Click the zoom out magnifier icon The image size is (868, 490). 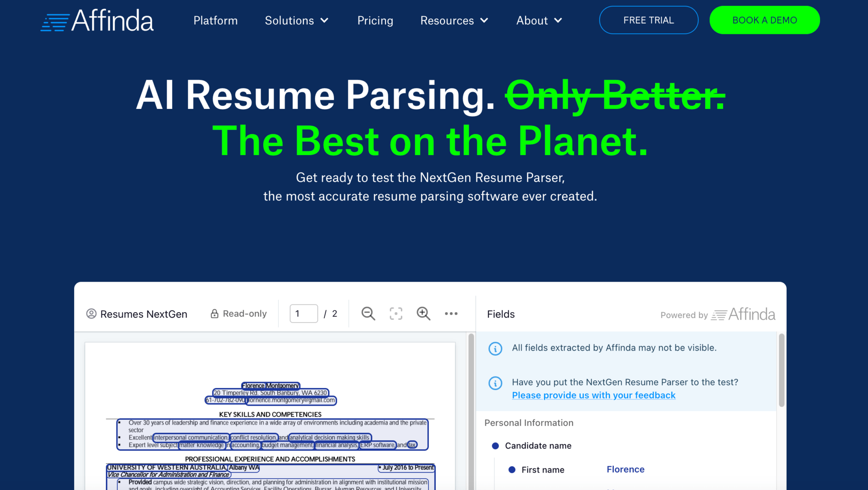pos(368,313)
